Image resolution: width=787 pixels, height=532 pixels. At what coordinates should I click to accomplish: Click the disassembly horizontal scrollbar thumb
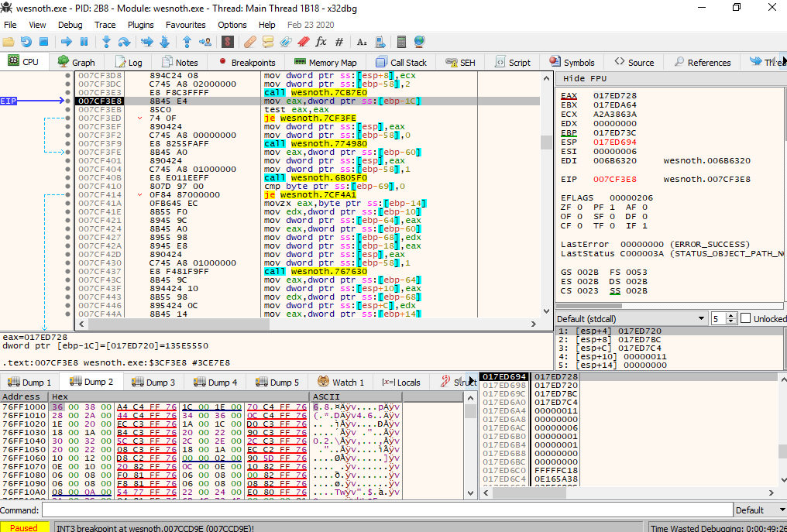click(179, 324)
